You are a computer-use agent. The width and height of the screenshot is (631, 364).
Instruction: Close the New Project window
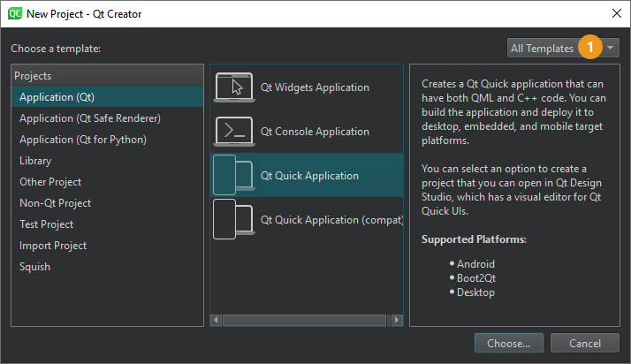615,13
